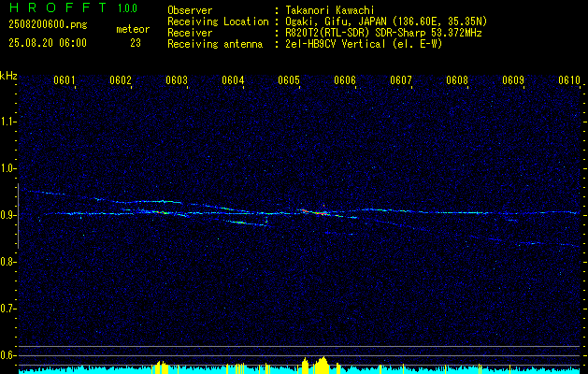The width and height of the screenshot is (588, 374).
Task: Click the 0604 time axis label
Action: pos(233,80)
